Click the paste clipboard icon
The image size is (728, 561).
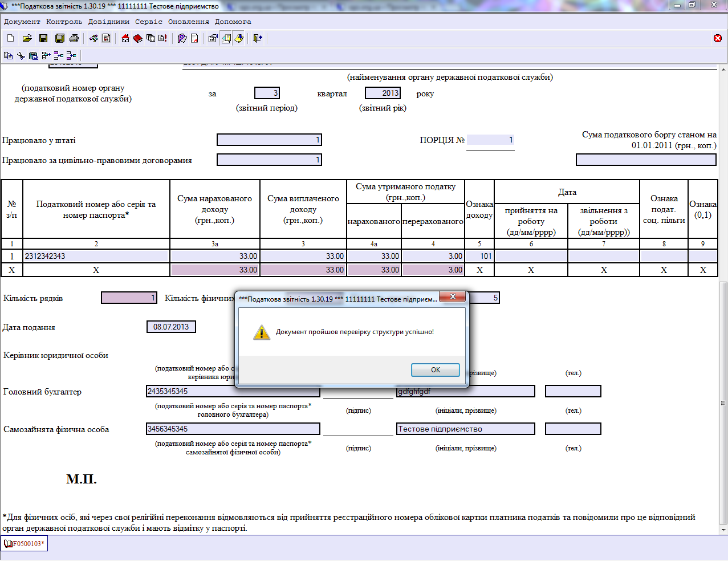[33, 55]
